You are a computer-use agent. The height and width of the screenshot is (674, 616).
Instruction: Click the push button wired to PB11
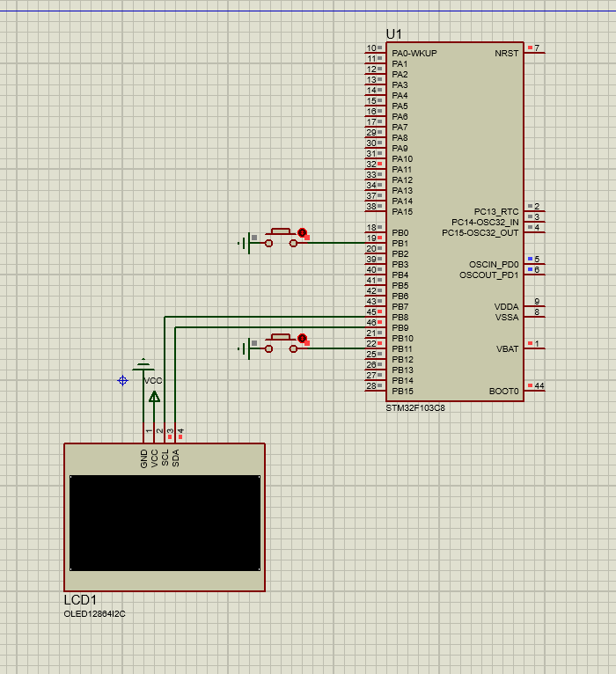coord(281,343)
